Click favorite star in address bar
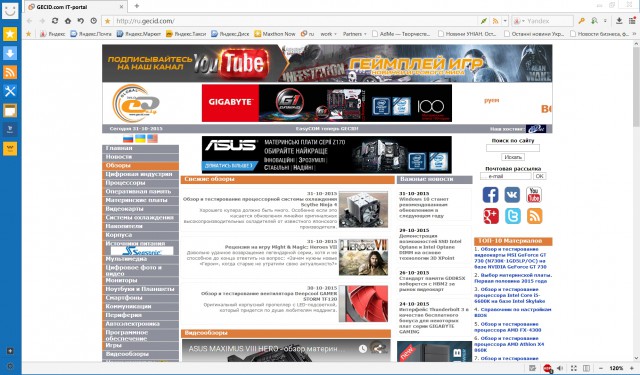 (107, 21)
